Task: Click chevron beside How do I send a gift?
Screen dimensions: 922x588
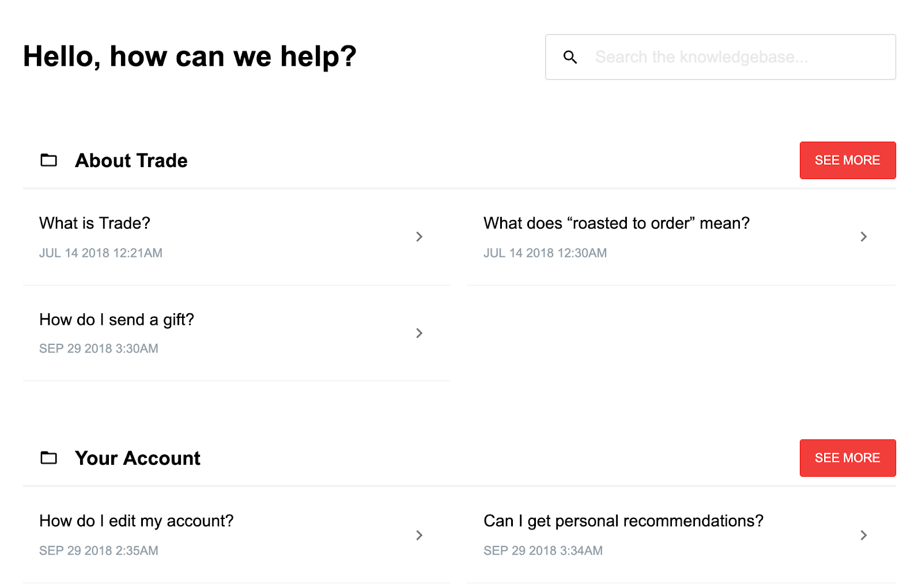Action: click(419, 333)
